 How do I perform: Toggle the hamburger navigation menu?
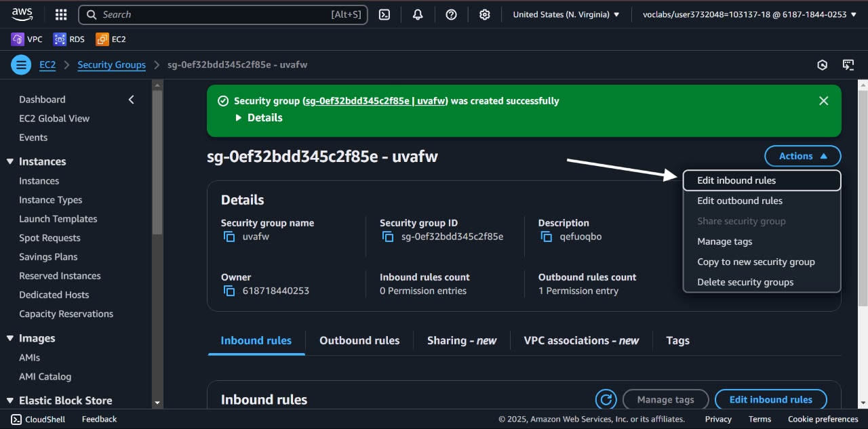click(x=21, y=65)
